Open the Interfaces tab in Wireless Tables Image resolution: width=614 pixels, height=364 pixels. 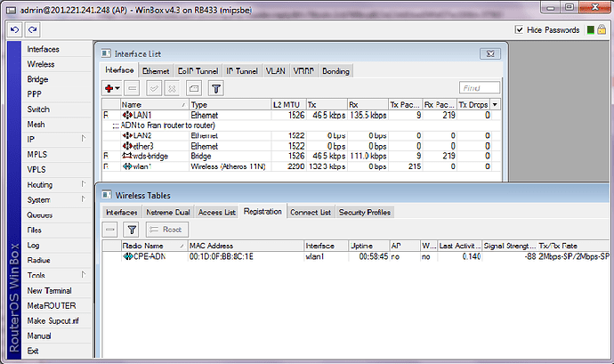122,212
